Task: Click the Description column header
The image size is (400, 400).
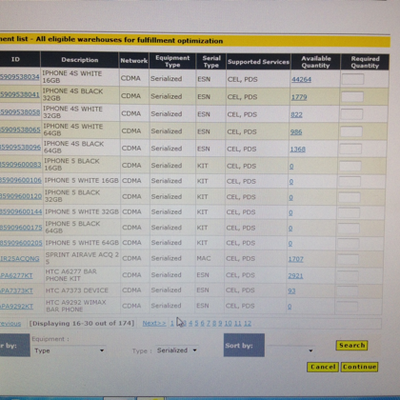Action: coord(80,60)
